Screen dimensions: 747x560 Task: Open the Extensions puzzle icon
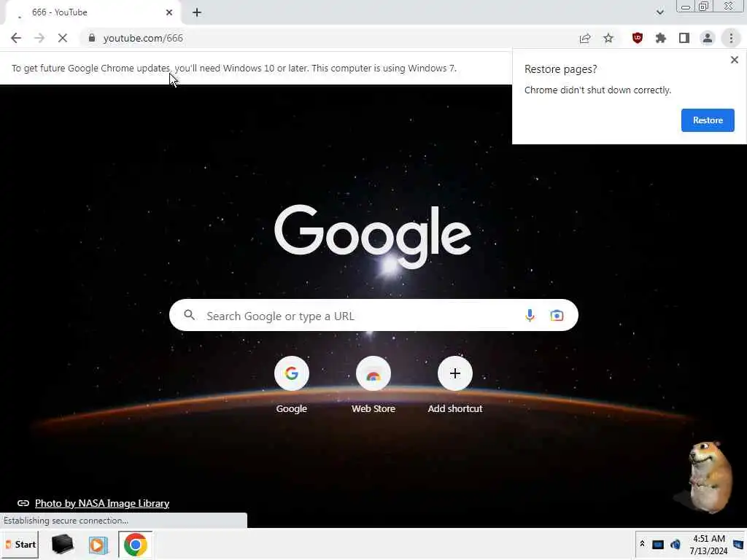[x=661, y=38]
